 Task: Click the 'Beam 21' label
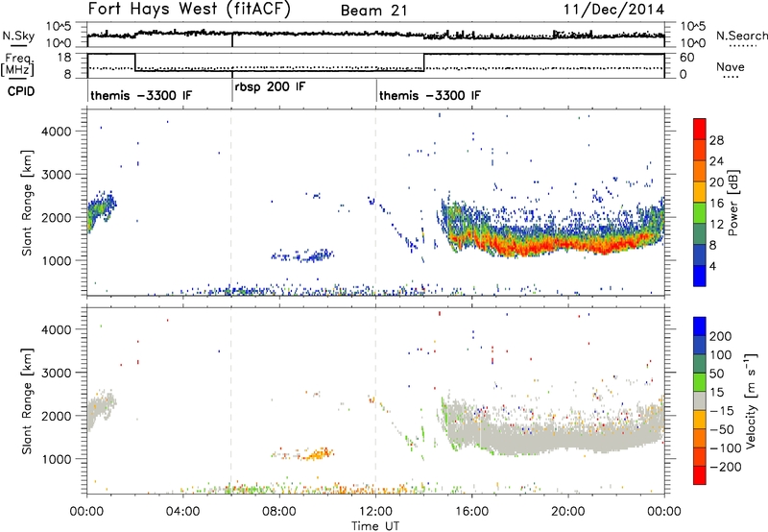coord(374,11)
